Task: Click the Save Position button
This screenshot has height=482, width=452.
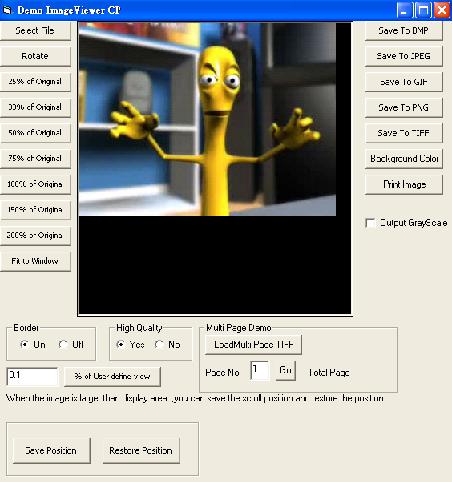Action: click(x=52, y=451)
